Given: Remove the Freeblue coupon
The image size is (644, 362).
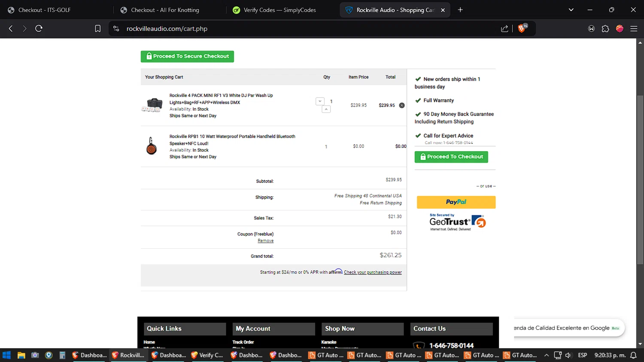Looking at the screenshot, I should [x=265, y=241].
